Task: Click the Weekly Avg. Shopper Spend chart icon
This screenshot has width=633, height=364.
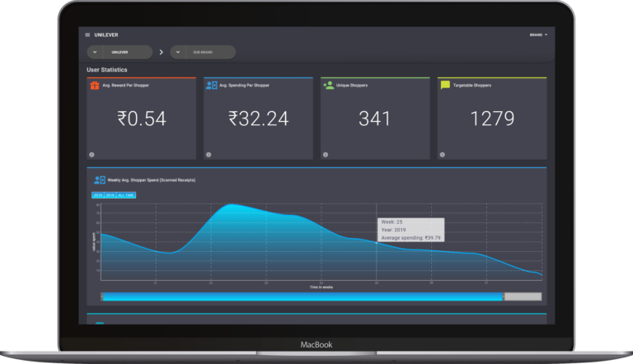Action: (99, 180)
